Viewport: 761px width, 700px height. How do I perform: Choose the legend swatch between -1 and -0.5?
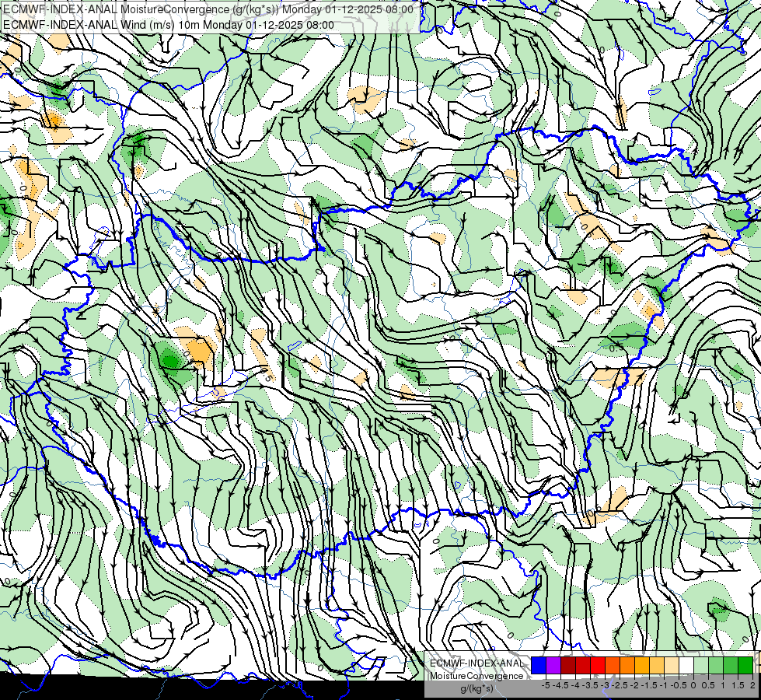pos(672,666)
